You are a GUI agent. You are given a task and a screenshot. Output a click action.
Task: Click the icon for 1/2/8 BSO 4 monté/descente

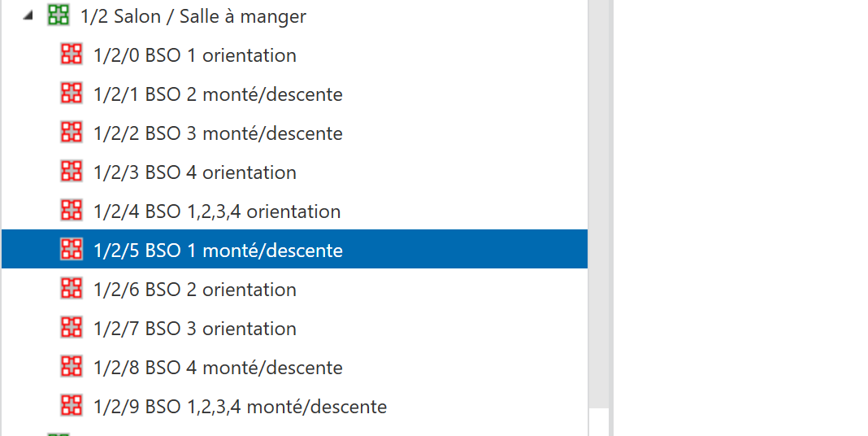[72, 367]
